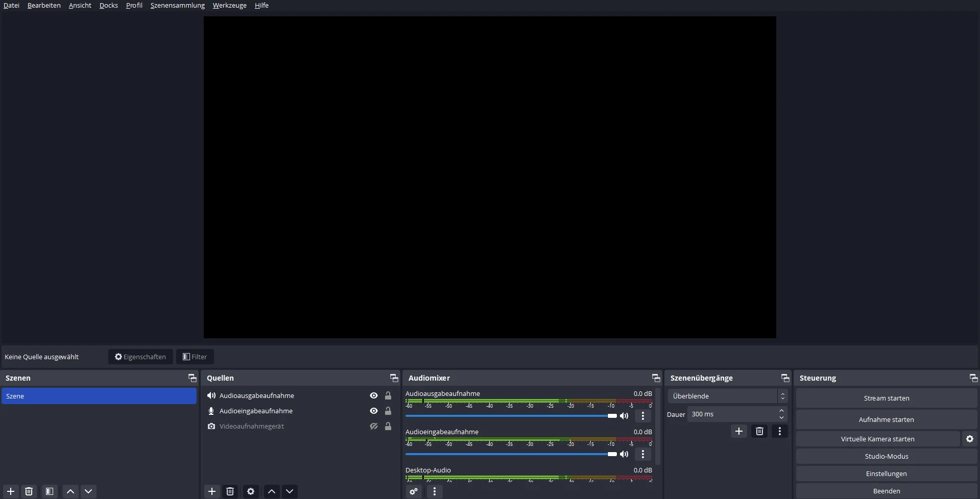The height and width of the screenshot is (499, 980).
Task: Show the Videoaufnahmegerät source
Action: (374, 426)
